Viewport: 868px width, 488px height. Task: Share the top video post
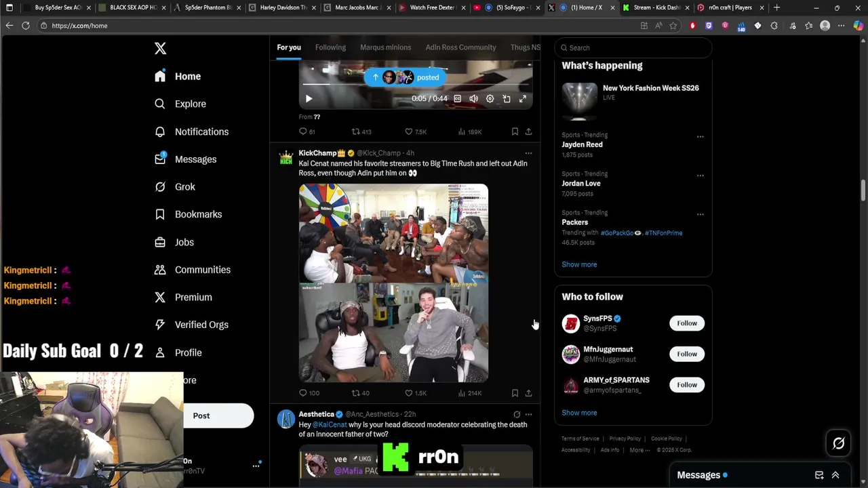pos(528,131)
